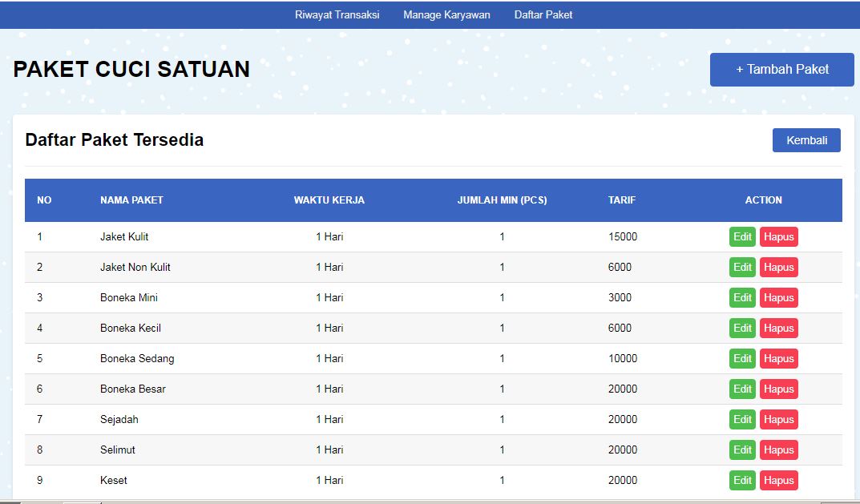Edit the Jaket Kulit package
Screen dimensions: 860x504
742,236
